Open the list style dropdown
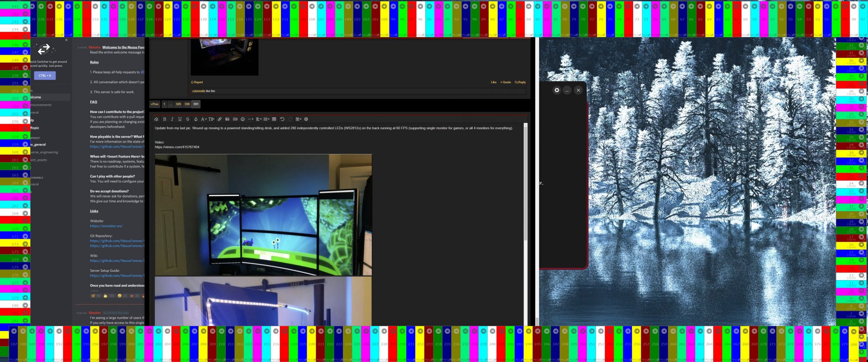The height and width of the screenshot is (362, 868). click(266, 119)
